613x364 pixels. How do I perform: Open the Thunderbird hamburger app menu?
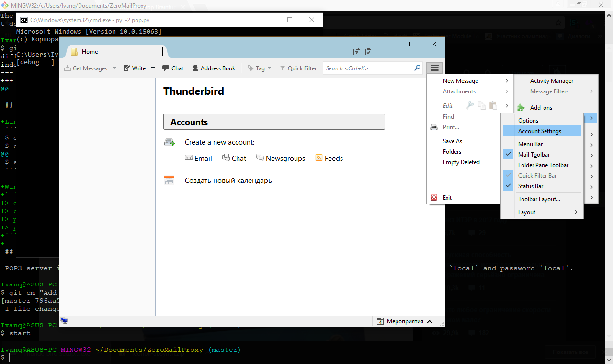435,68
